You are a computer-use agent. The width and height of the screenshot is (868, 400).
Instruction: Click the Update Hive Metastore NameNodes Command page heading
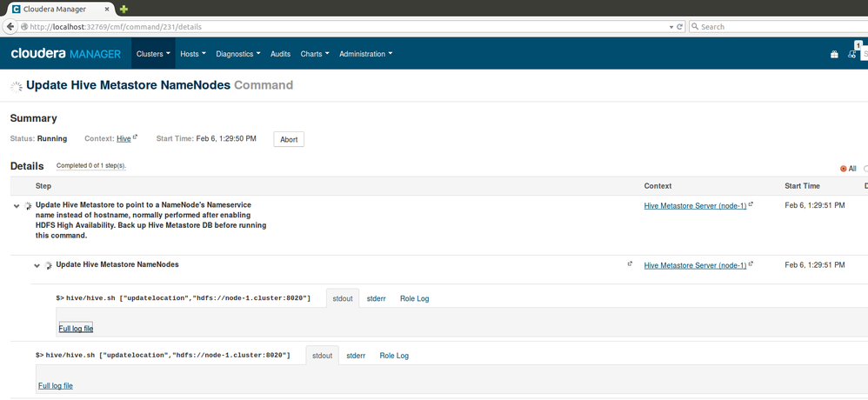[159, 85]
